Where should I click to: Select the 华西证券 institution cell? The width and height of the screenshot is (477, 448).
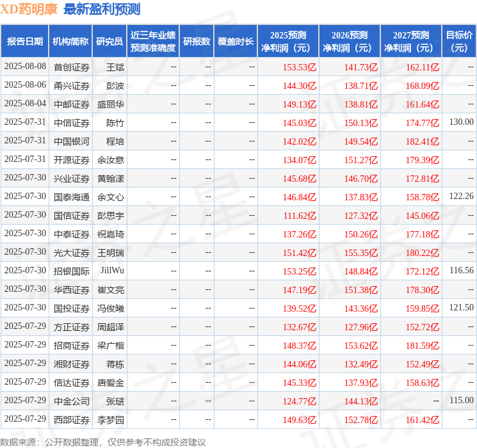click(72, 290)
